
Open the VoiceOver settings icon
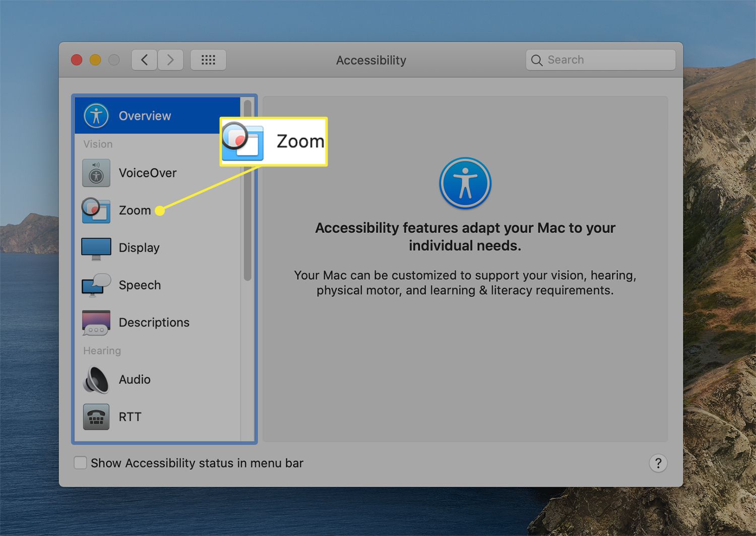(96, 173)
